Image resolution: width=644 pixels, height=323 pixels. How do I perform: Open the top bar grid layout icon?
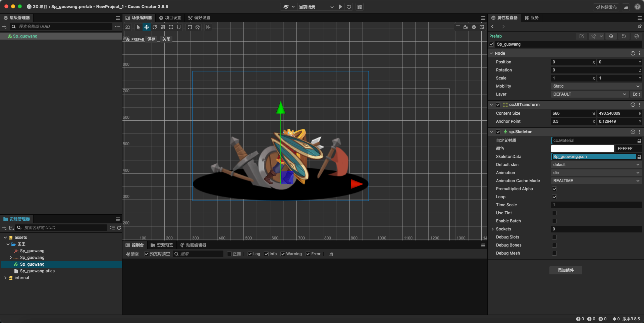[x=360, y=7]
